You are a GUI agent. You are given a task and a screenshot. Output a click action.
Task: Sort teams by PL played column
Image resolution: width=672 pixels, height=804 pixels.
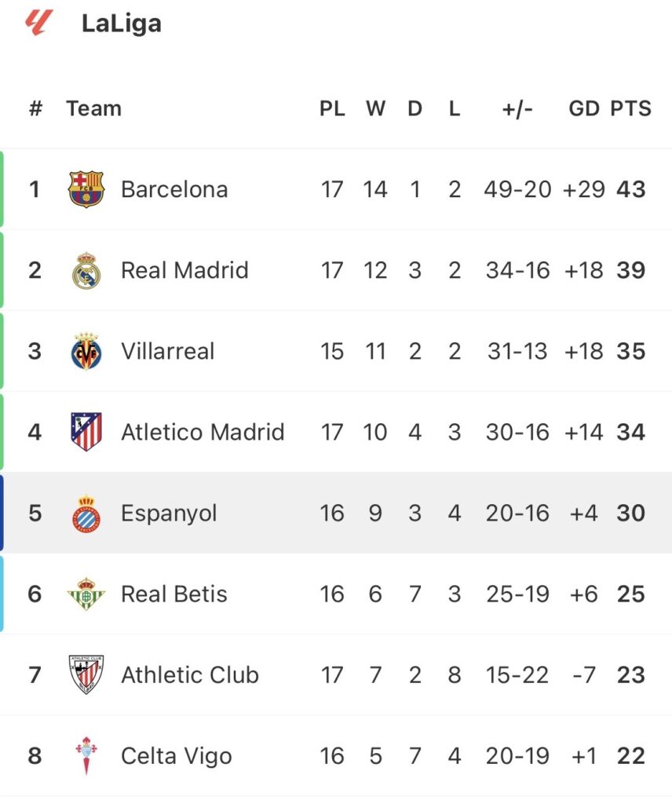pos(333,108)
